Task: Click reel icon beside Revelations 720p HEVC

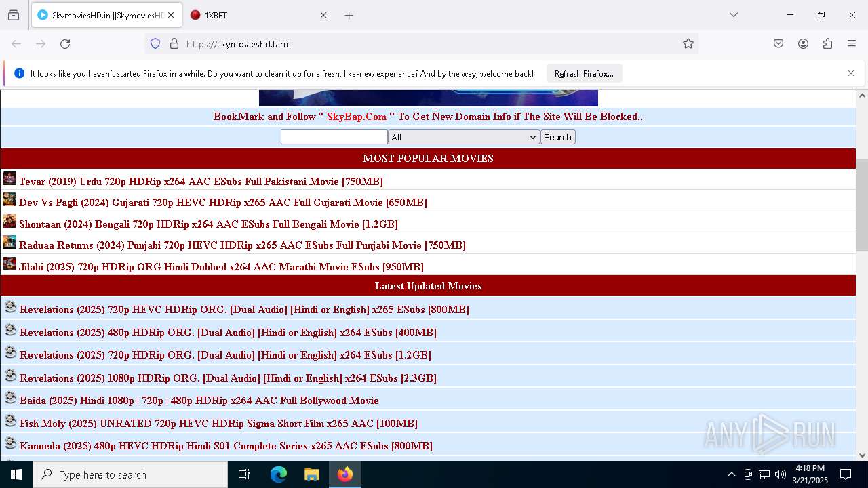Action: point(10,307)
